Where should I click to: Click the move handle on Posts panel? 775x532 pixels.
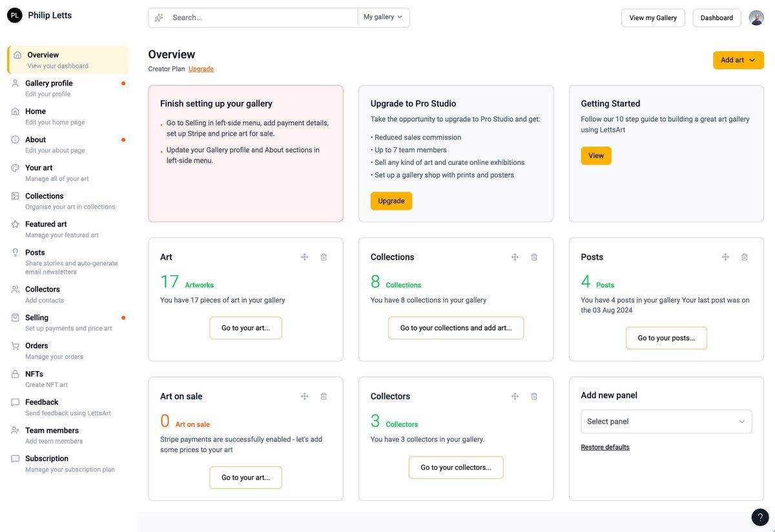click(x=725, y=257)
